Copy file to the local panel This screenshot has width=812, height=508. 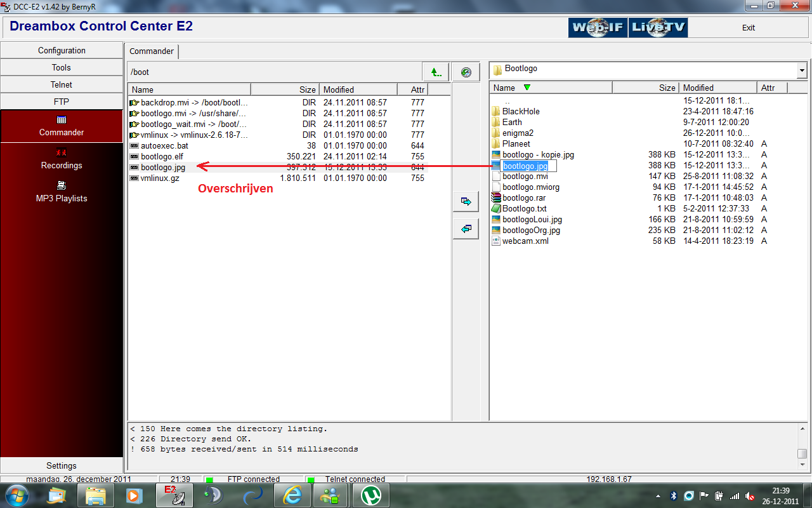point(466,201)
